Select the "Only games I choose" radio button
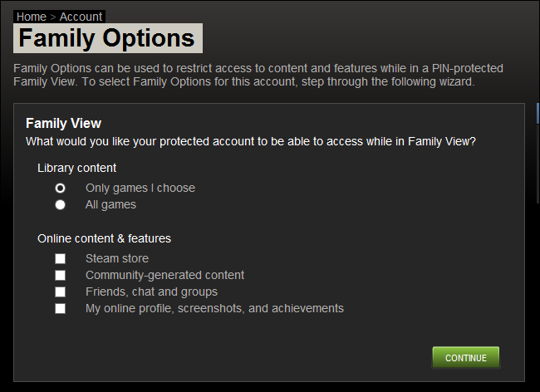 click(60, 189)
